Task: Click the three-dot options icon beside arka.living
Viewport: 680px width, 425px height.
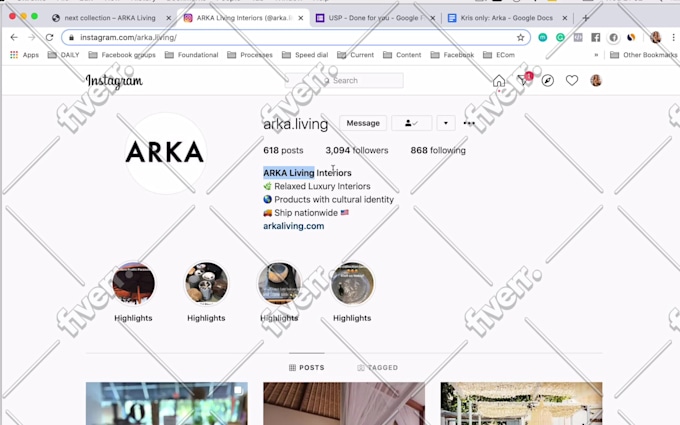Action: click(x=469, y=123)
